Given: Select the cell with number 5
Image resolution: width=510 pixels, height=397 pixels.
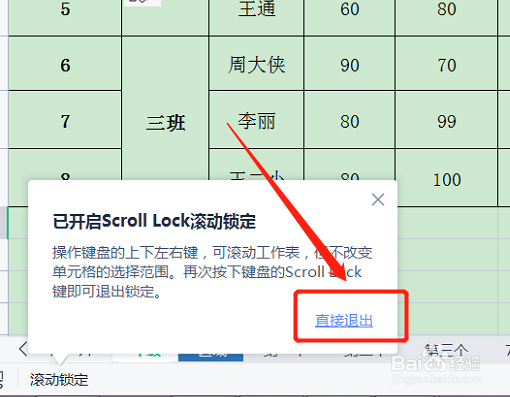Looking at the screenshot, I should [x=65, y=17].
